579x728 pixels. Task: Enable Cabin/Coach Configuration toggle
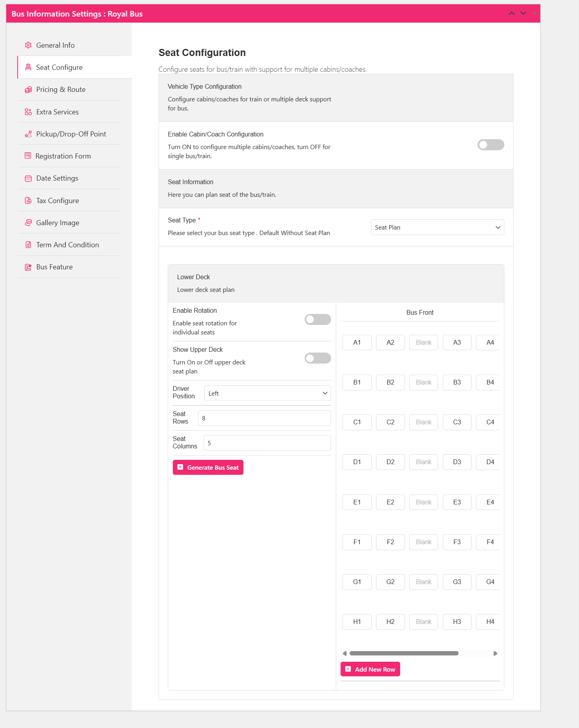point(491,145)
